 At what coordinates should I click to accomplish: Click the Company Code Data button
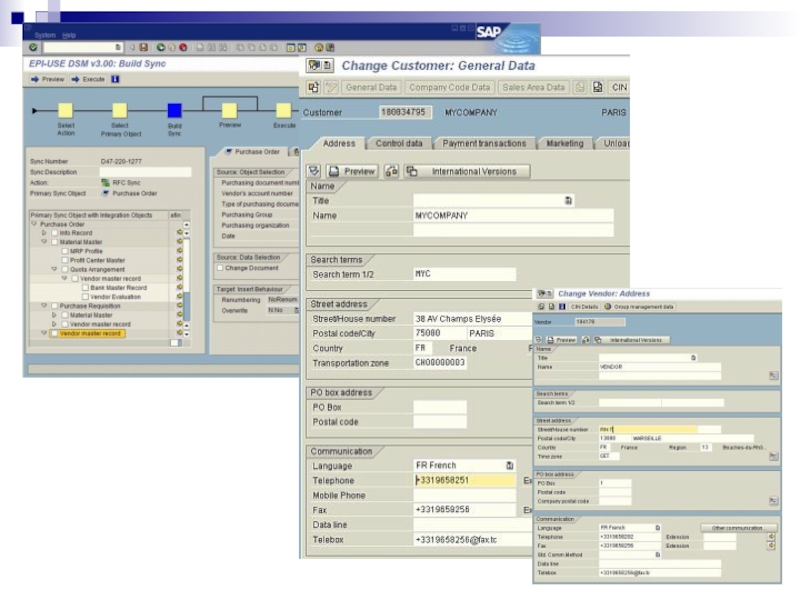[x=449, y=87]
